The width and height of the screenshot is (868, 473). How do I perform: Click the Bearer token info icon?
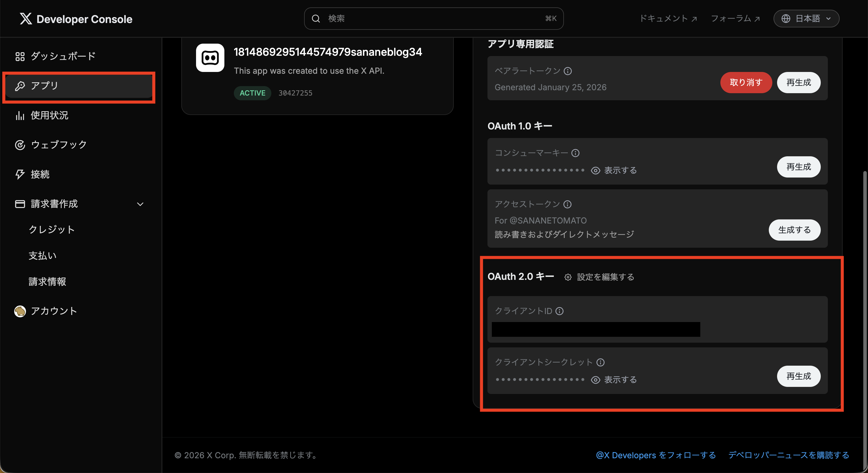568,71
